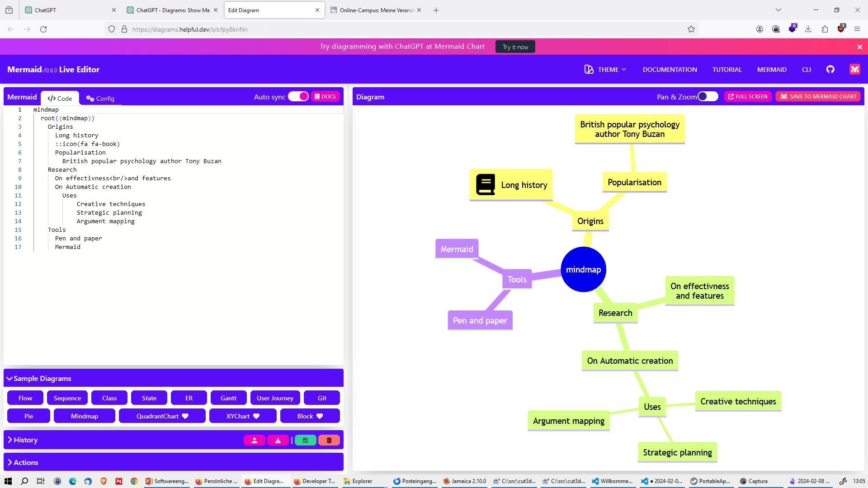This screenshot has width=868, height=488.
Task: Click the download icon in History bar
Action: point(278,441)
